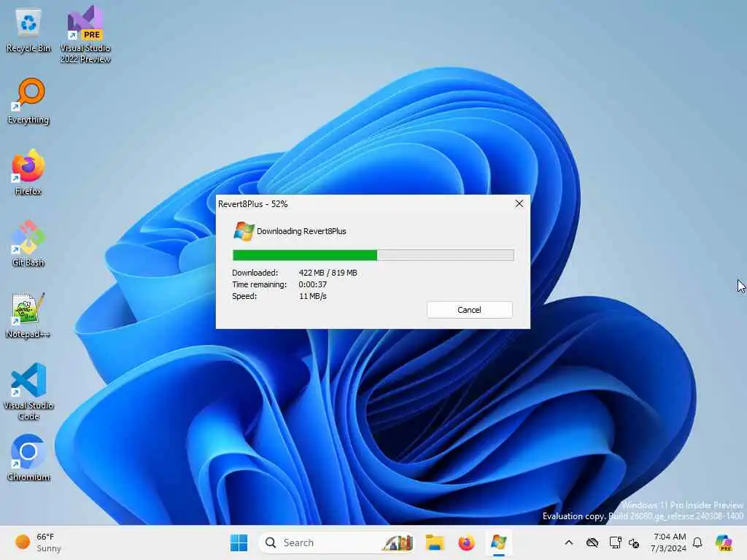The image size is (747, 560).
Task: Select the Chromium desktop shortcut
Action: [28, 458]
